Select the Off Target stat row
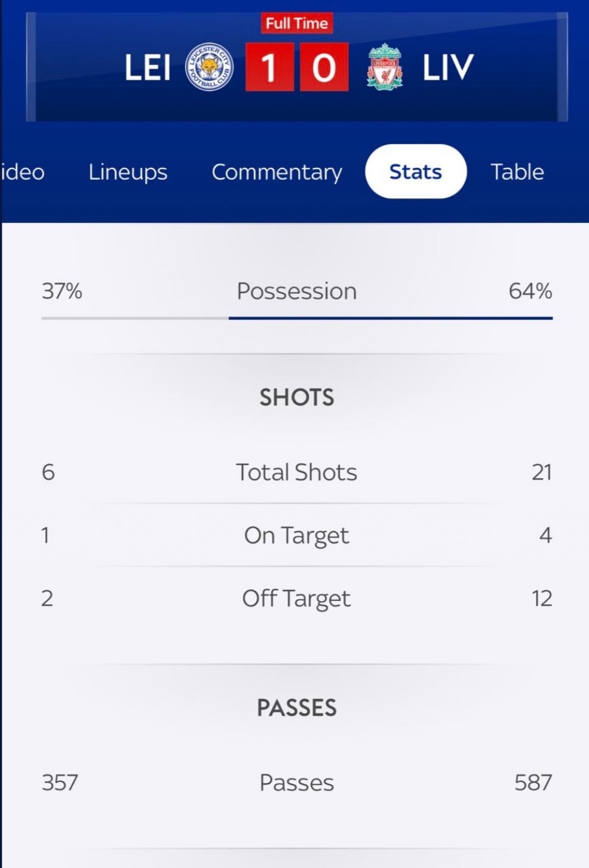This screenshot has width=589, height=868. pos(297,598)
